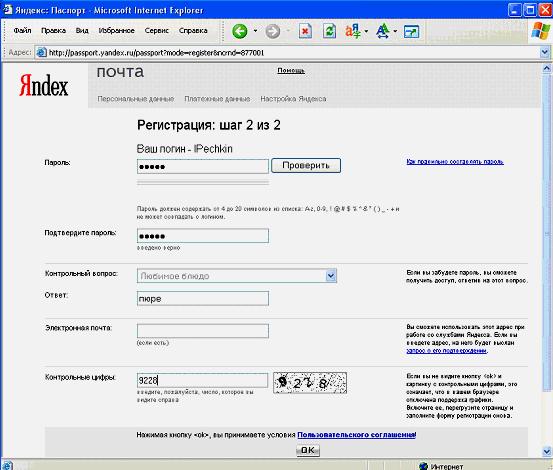Switch to Персональные данные tab
Viewport: 553px width, 470px height.
click(136, 99)
